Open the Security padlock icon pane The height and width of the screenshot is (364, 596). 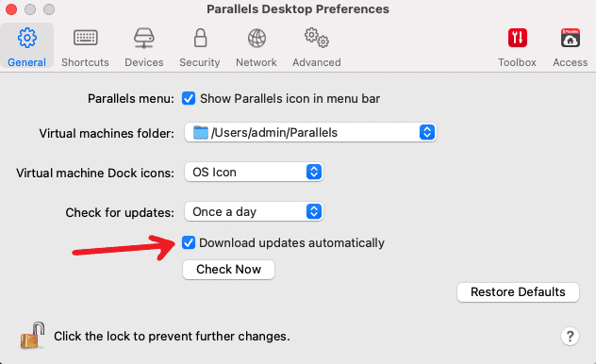pos(200,38)
